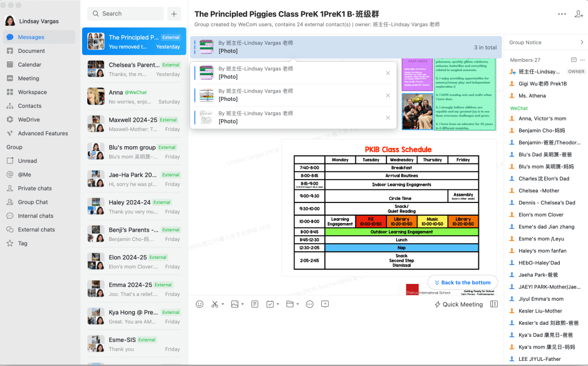Click the mail icon next to Members
This screenshot has height=366, width=588.
click(573, 60)
